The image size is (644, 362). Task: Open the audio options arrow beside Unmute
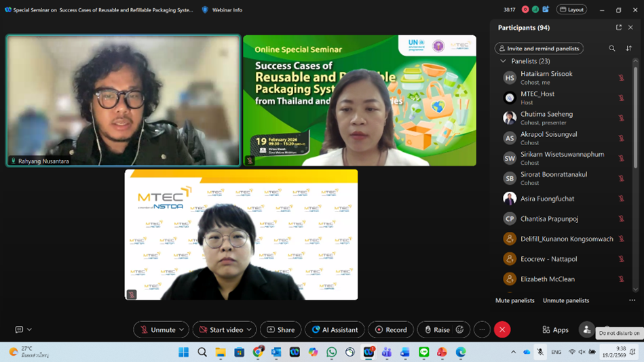181,330
